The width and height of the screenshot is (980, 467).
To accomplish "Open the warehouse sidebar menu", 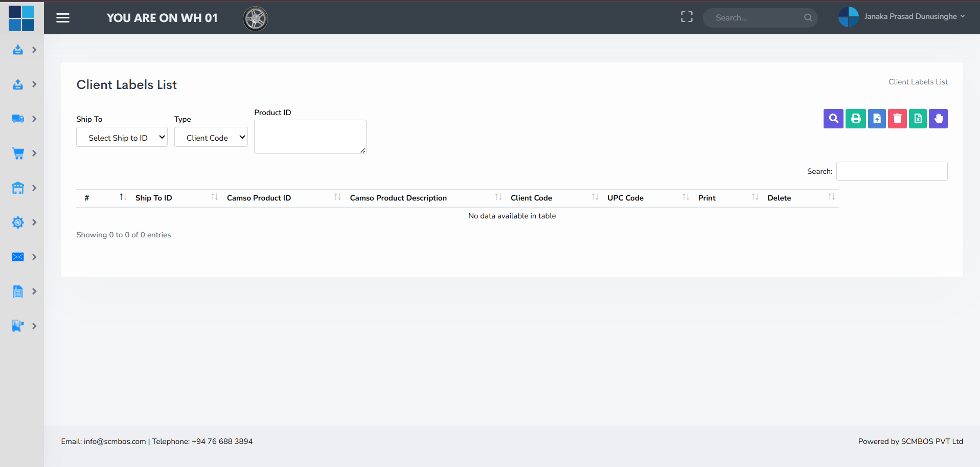I will (23, 188).
